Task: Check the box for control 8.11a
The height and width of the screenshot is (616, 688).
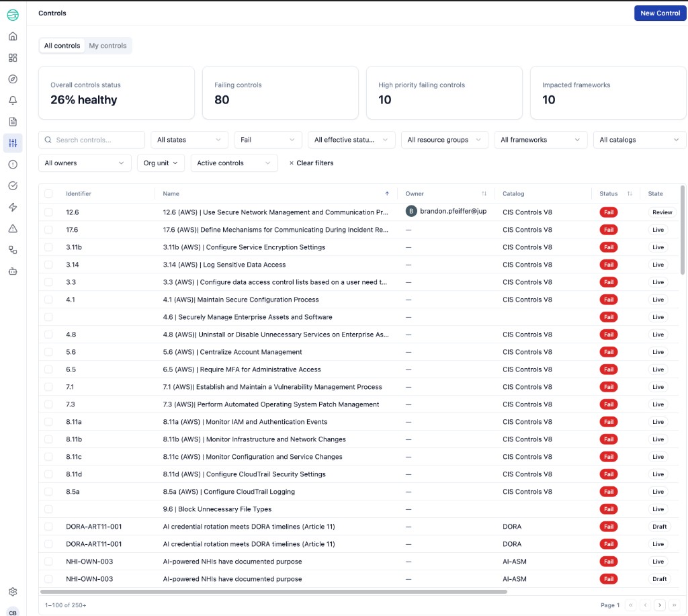Action: pyautogui.click(x=48, y=422)
